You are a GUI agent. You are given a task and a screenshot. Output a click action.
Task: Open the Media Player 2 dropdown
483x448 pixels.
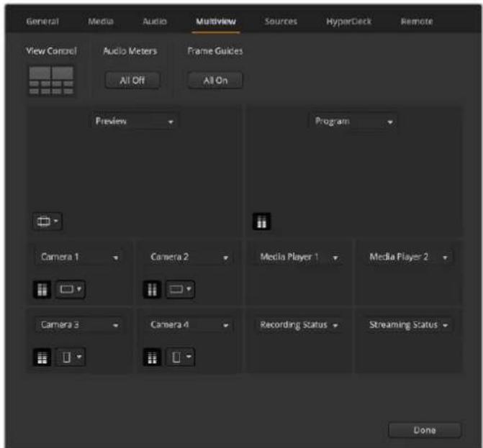coord(408,257)
